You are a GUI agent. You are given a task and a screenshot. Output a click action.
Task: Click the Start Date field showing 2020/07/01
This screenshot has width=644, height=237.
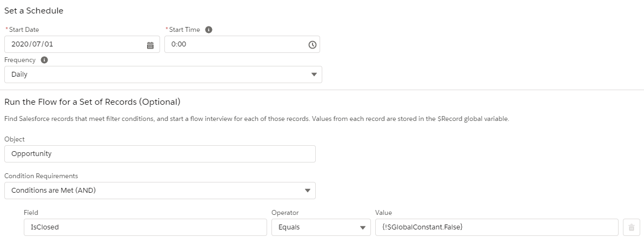click(x=76, y=44)
